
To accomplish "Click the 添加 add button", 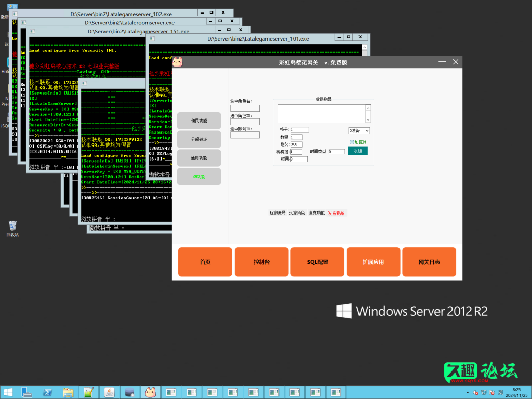I will [357, 150].
